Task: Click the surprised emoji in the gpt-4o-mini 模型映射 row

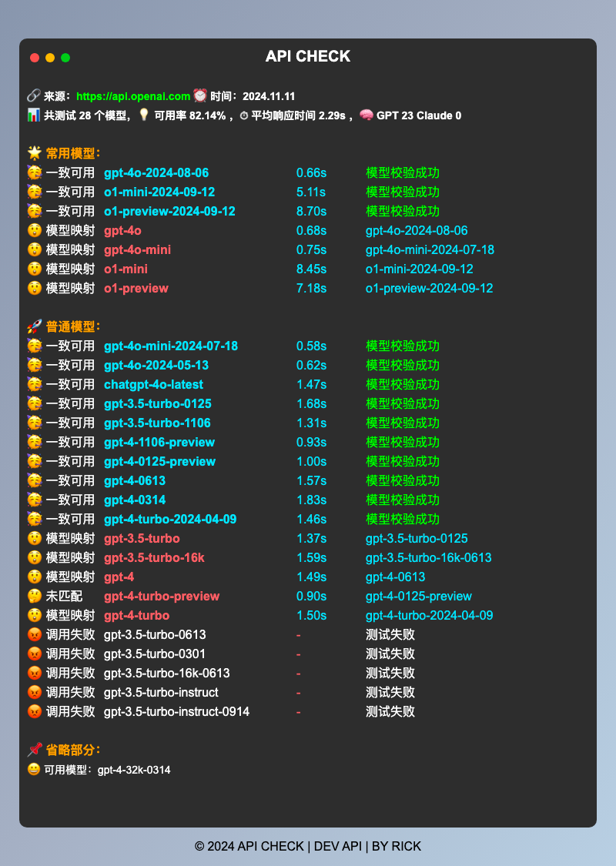Action: 34,249
